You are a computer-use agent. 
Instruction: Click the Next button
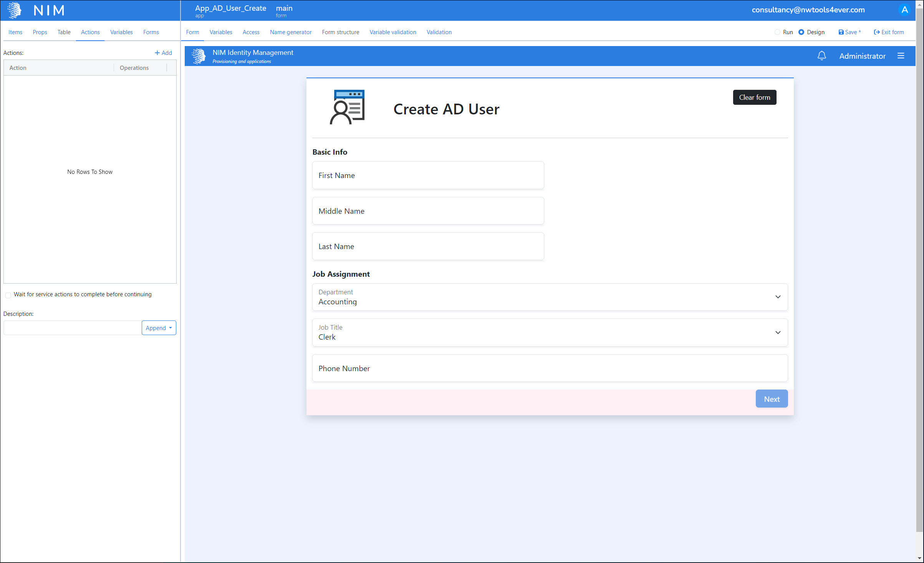[771, 399]
